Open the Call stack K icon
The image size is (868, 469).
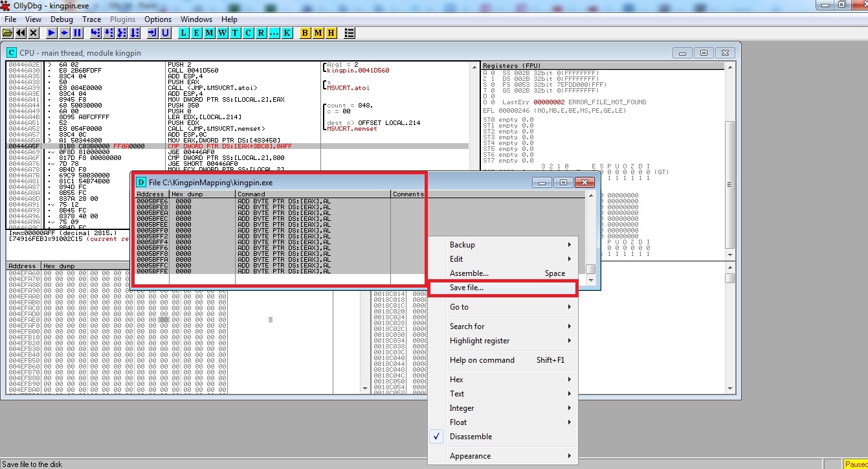pyautogui.click(x=287, y=32)
